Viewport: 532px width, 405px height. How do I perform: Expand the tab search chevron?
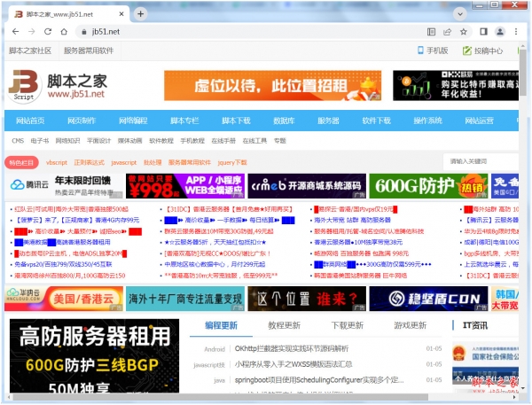click(x=460, y=14)
